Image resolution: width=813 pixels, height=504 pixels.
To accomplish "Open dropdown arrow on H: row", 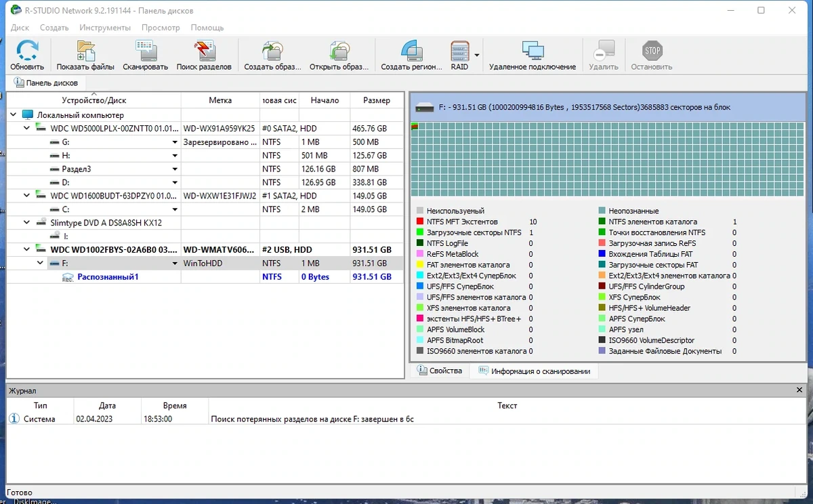I will (175, 156).
